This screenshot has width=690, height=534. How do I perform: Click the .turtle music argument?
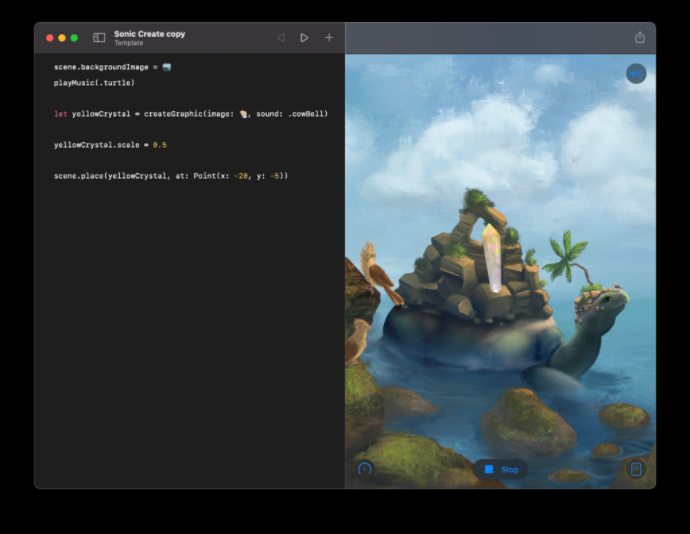click(115, 83)
